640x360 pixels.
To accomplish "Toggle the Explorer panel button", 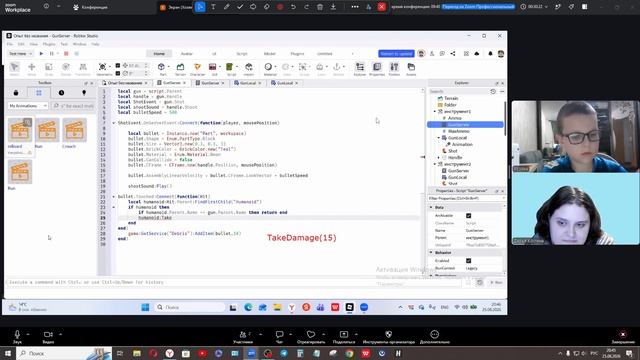I will [x=360, y=69].
